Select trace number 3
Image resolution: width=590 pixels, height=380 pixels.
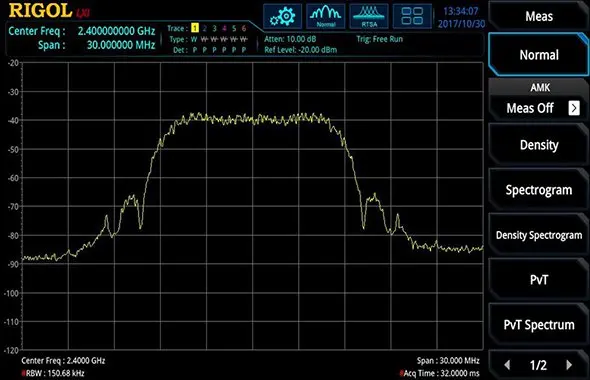[x=214, y=28]
